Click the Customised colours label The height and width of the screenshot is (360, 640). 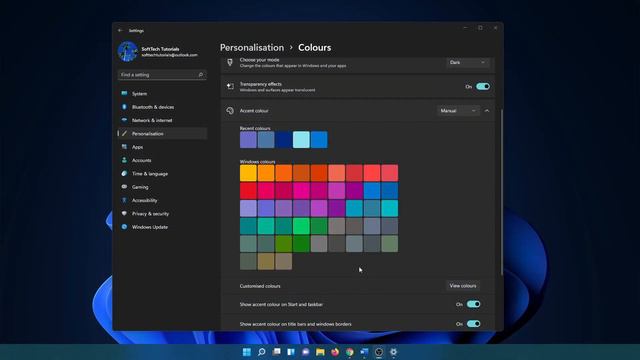[260, 286]
